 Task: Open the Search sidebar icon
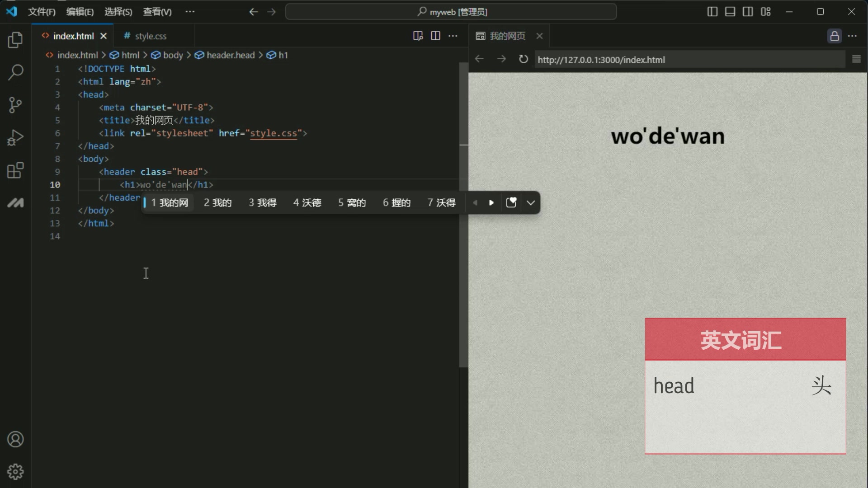click(15, 72)
